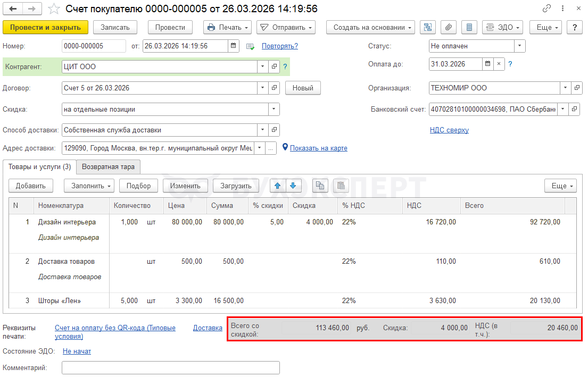Image resolution: width=588 pixels, height=377 pixels.
Task: Expand the Способ доставки dropdown
Action: pyautogui.click(x=263, y=130)
